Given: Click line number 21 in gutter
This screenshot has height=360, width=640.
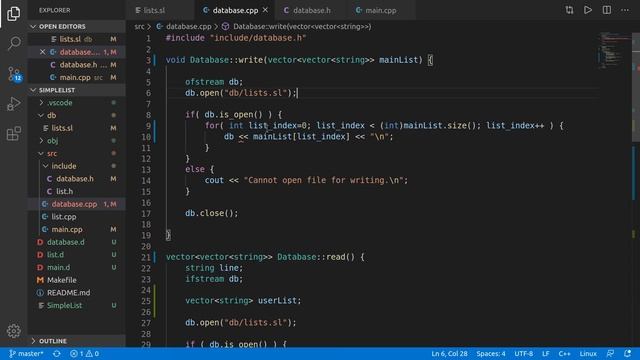Looking at the screenshot, I should [146, 257].
